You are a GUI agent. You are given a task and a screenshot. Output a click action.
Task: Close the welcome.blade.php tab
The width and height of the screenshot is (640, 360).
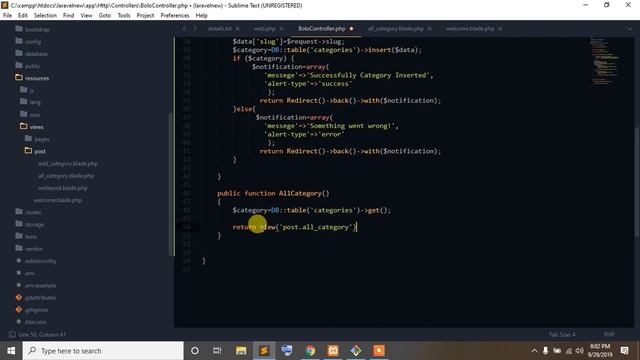point(500,29)
